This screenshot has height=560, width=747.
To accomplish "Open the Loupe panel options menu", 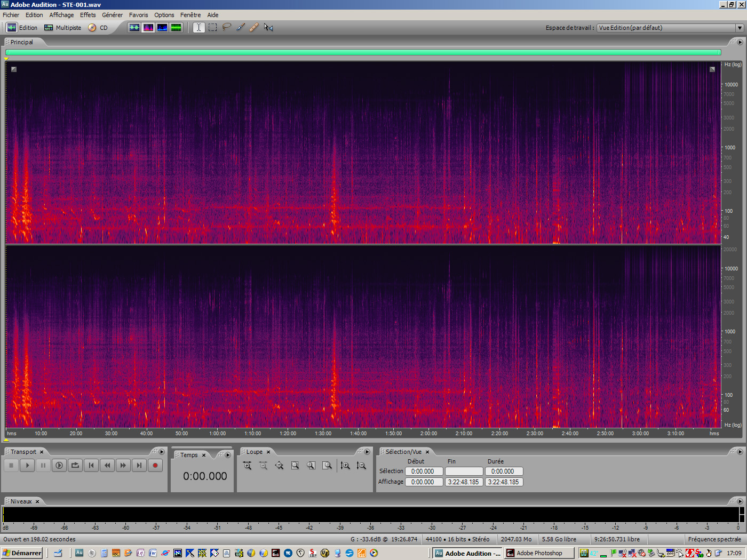I will (367, 451).
